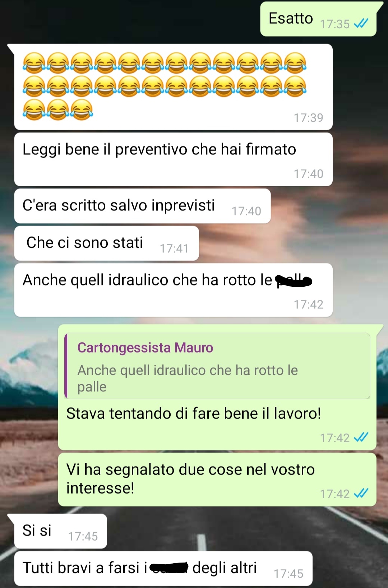Tap the 17:42 idraulico received message bubble

pos(173,290)
